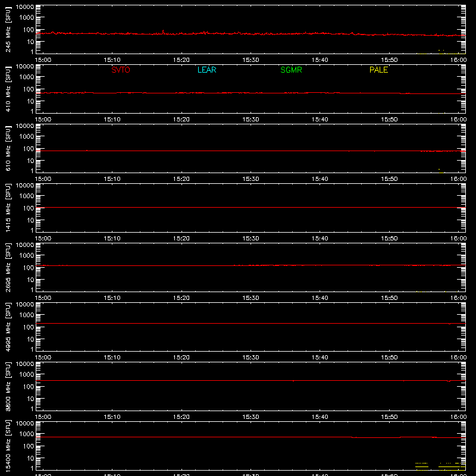This screenshot has height=476, width=476.
Task: Click the cyan LEAR station label
Action: click(x=206, y=70)
